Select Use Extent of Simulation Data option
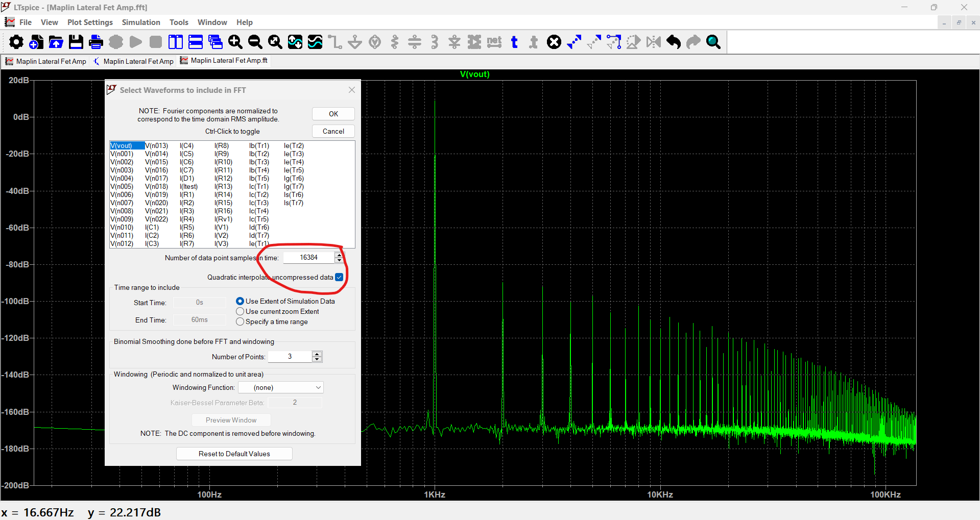The image size is (980, 520). click(x=285, y=301)
